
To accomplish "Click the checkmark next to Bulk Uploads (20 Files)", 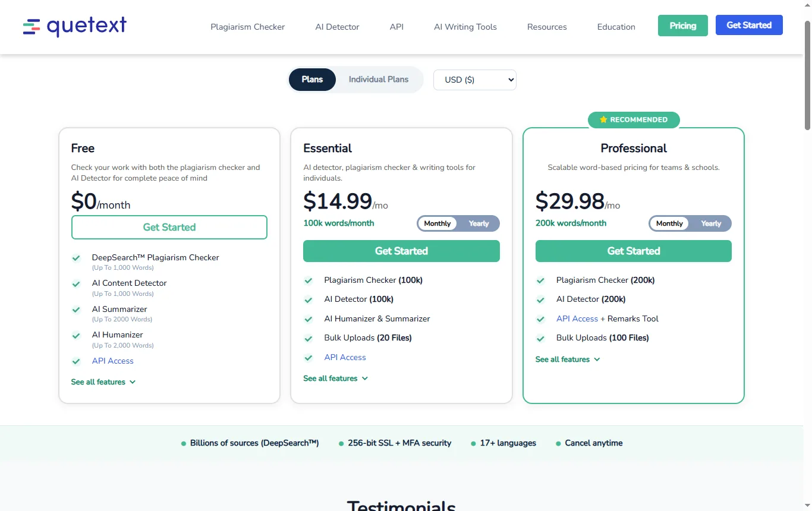I will 309,338.
